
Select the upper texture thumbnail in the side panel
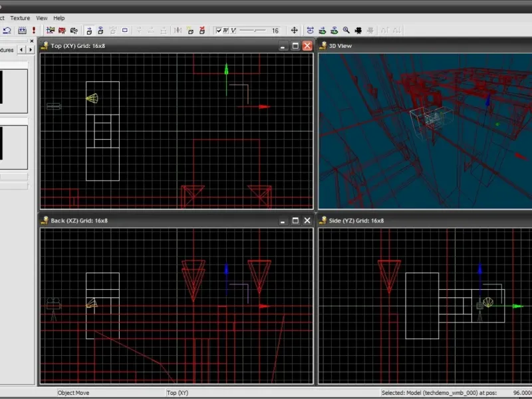pos(13,91)
